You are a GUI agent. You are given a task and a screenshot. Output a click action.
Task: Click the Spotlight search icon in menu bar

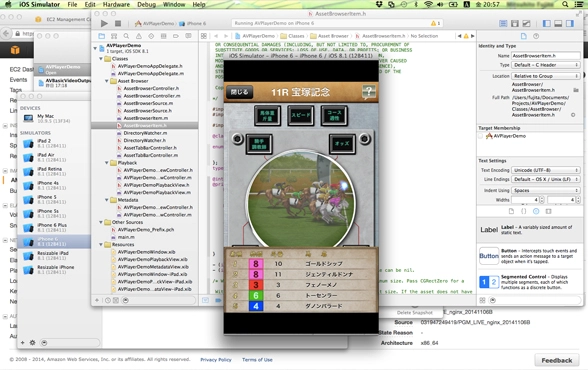coord(565,4)
